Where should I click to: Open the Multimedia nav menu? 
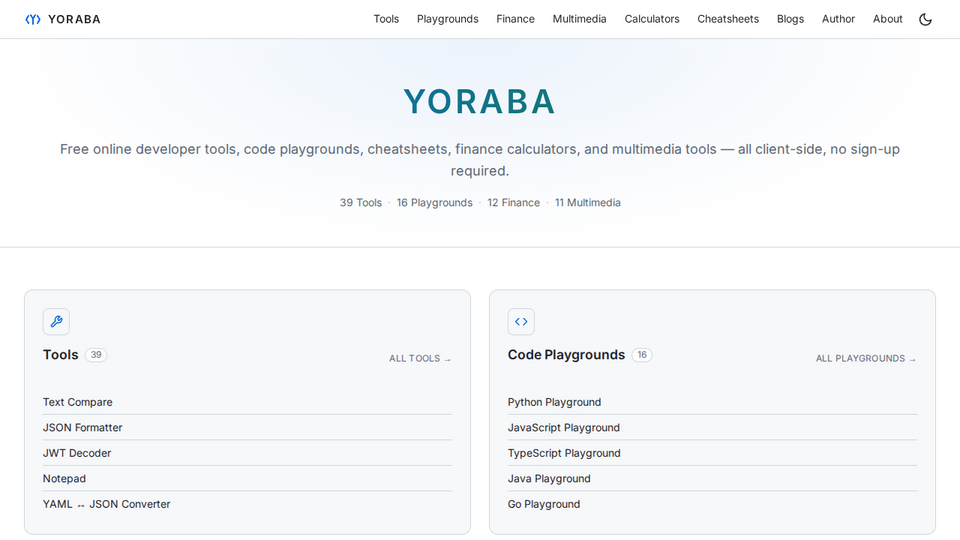tap(579, 19)
